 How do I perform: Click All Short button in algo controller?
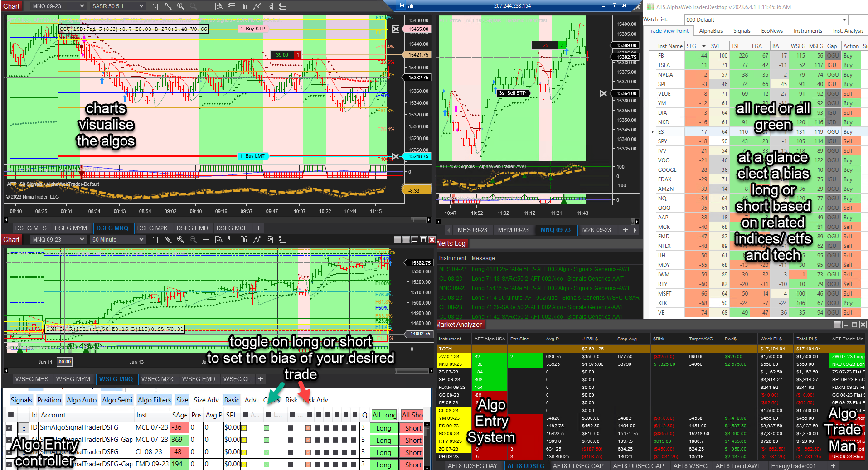(412, 415)
